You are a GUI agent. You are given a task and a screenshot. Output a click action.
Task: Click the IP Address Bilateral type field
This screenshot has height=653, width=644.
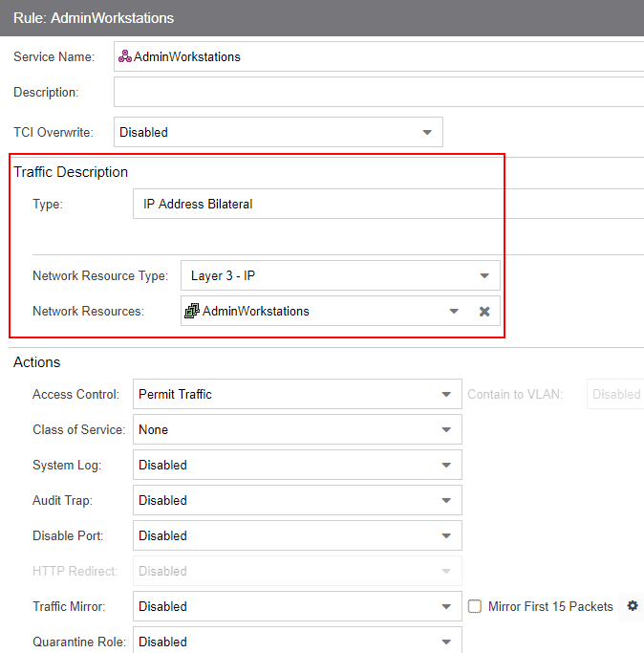pyautogui.click(x=382, y=204)
